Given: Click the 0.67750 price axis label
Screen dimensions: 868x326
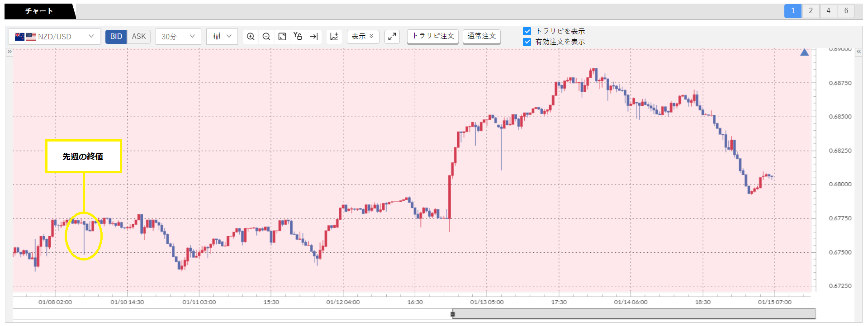Looking at the screenshot, I should pos(840,218).
